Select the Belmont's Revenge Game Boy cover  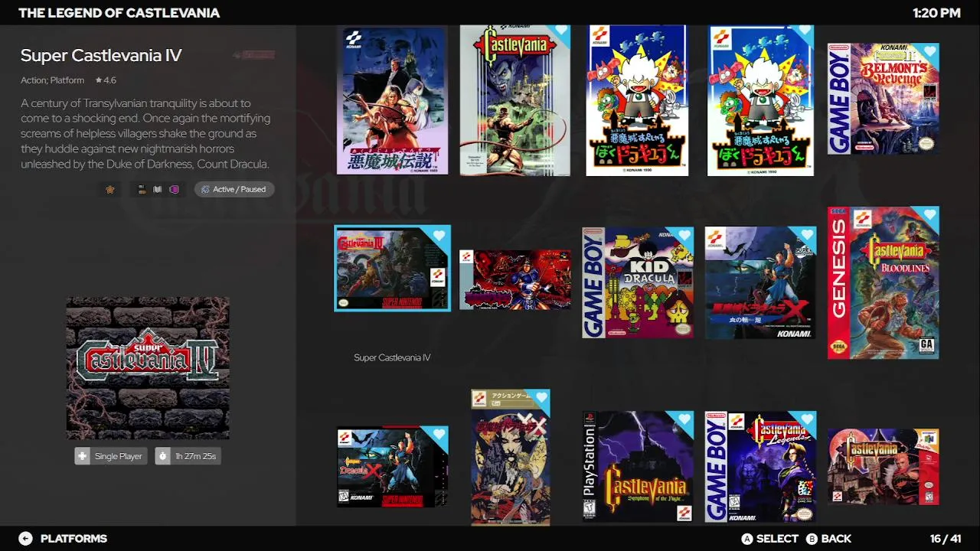pyautogui.click(x=883, y=99)
